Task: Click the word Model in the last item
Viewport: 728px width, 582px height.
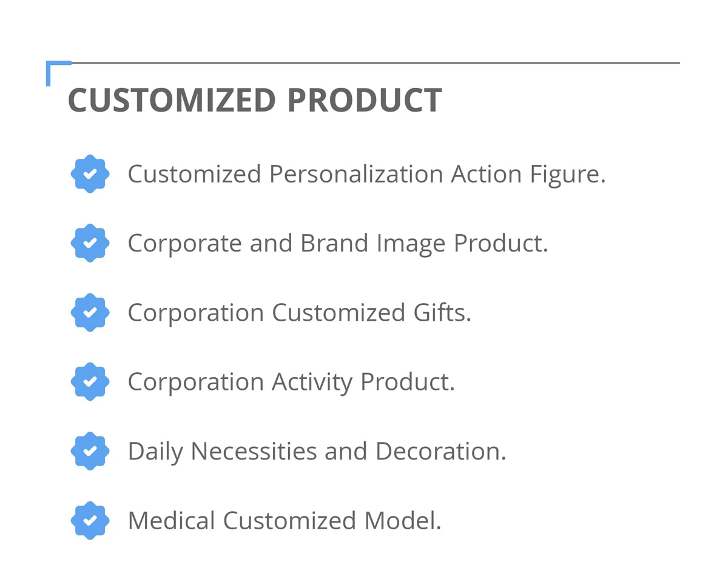Action: coord(402,521)
